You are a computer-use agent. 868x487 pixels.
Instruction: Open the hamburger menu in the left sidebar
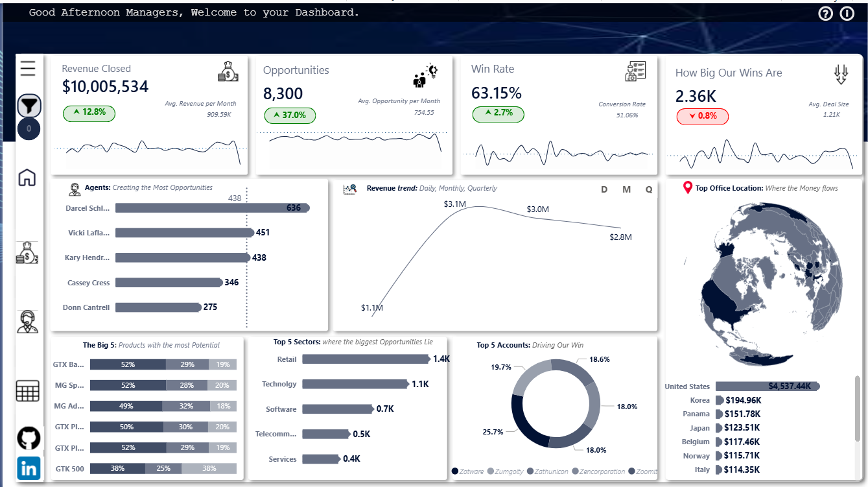(28, 68)
